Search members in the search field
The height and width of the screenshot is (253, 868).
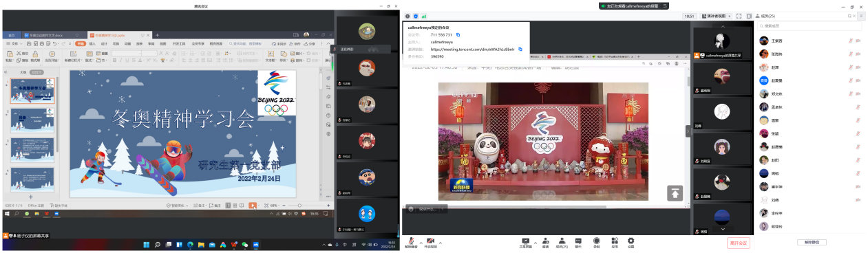(x=809, y=26)
